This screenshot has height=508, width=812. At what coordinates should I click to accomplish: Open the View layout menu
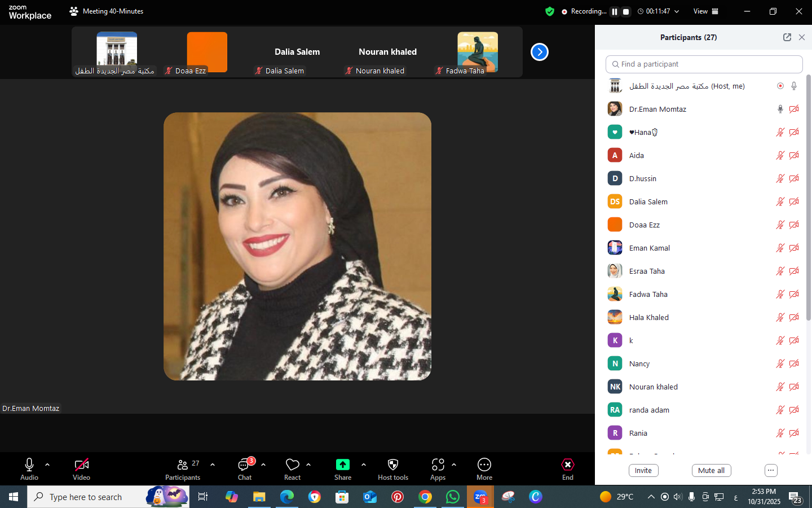coord(705,11)
